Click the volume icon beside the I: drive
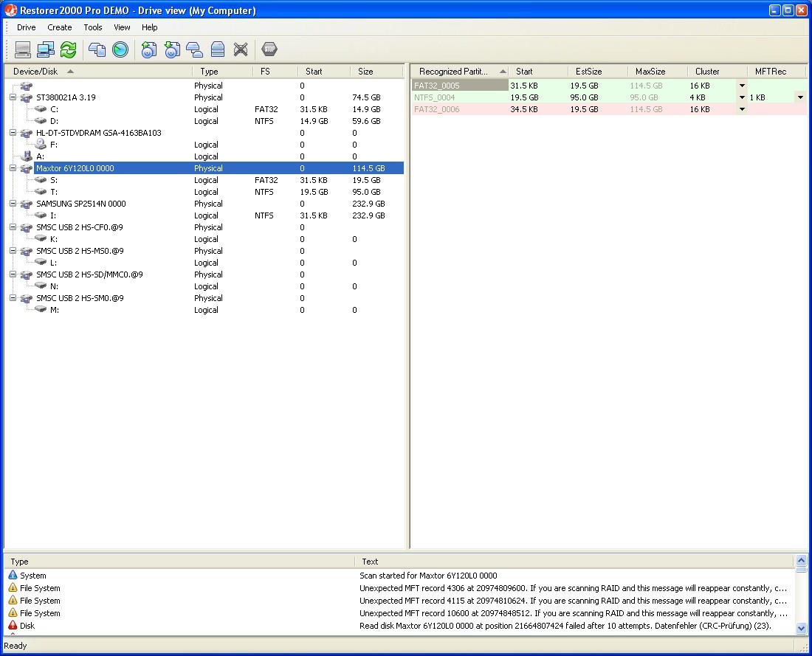 click(41, 215)
